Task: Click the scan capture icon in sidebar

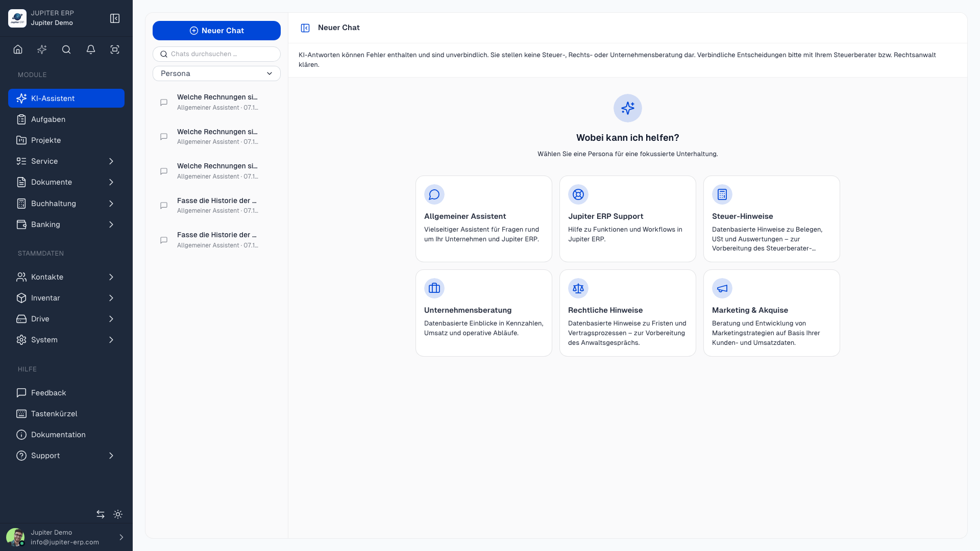Action: click(115, 49)
